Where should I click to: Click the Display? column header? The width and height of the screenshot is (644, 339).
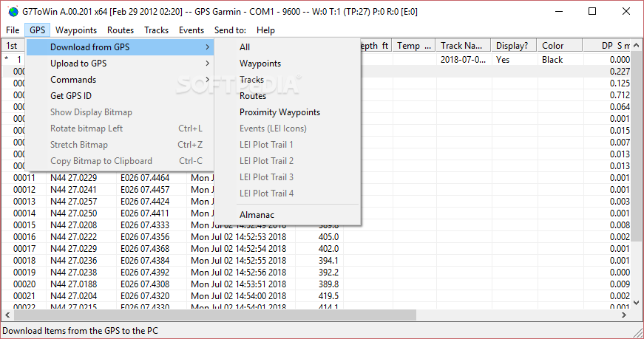515,46
